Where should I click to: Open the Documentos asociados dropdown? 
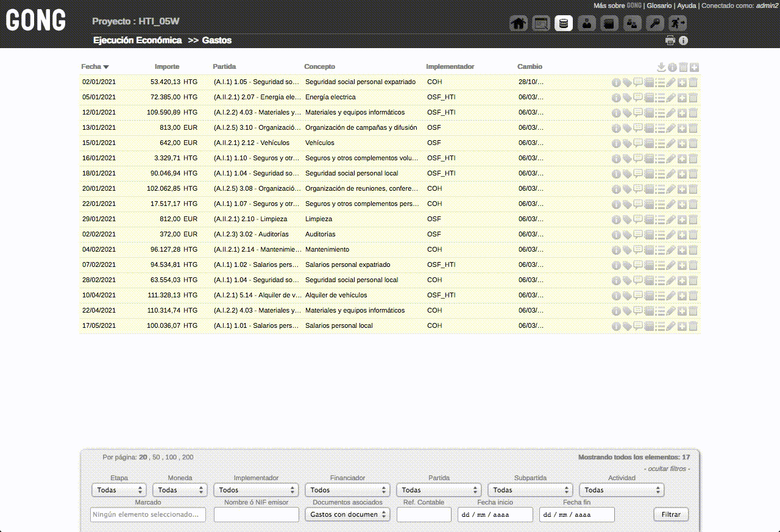coord(347,515)
